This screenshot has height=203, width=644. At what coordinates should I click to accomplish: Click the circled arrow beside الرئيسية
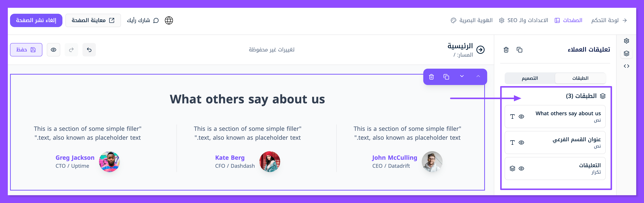tap(480, 50)
